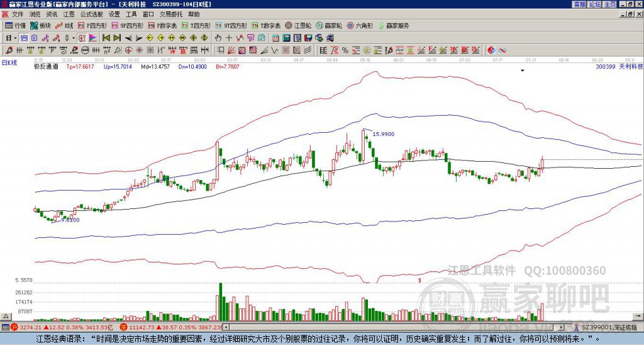
Task: Click the blue-red infinity icon
Action: [x=502, y=50]
